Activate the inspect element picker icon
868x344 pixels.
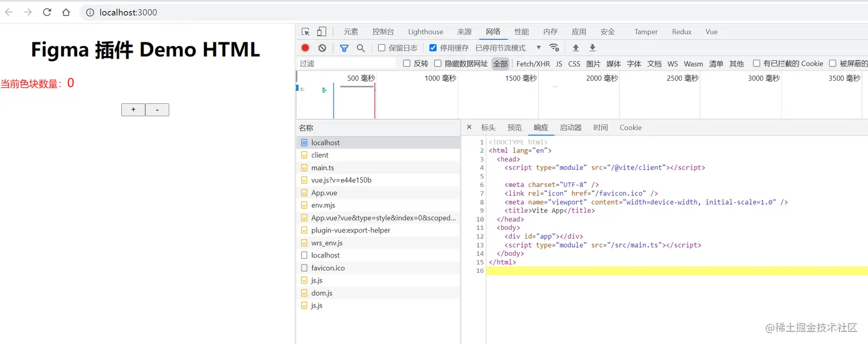305,32
